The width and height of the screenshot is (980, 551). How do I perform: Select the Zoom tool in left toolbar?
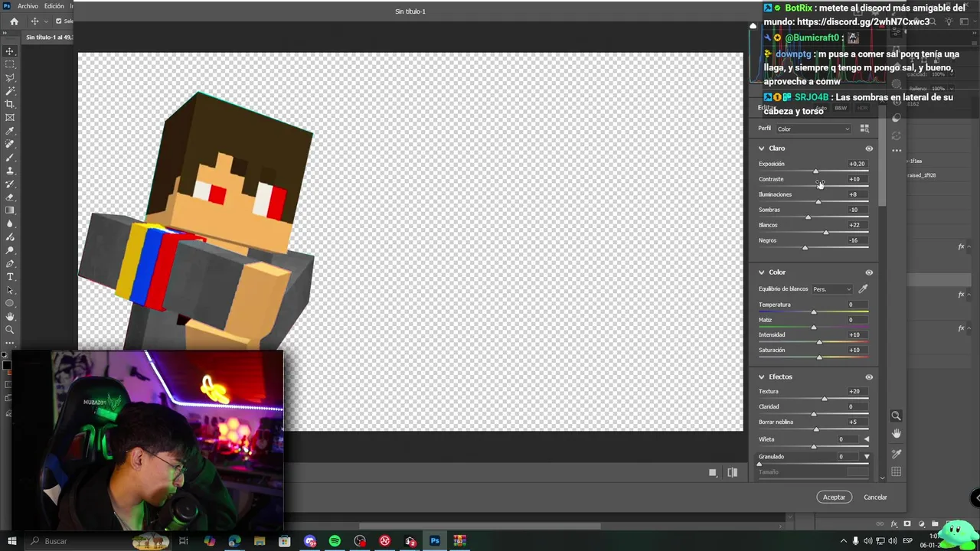pos(10,330)
